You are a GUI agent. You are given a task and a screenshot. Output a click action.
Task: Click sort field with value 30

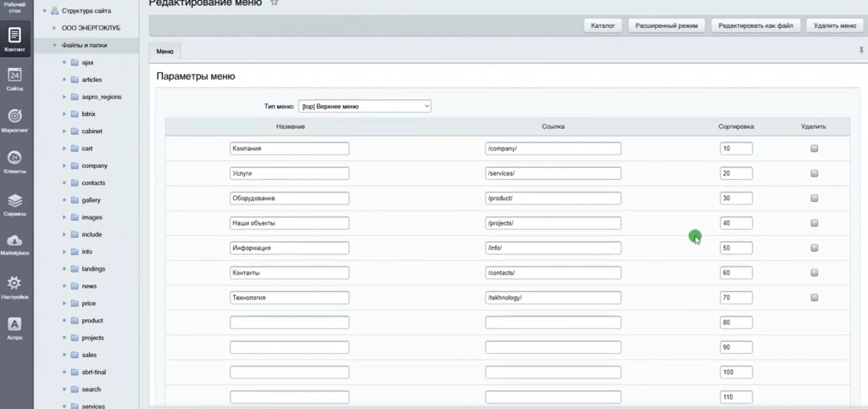[x=737, y=199]
